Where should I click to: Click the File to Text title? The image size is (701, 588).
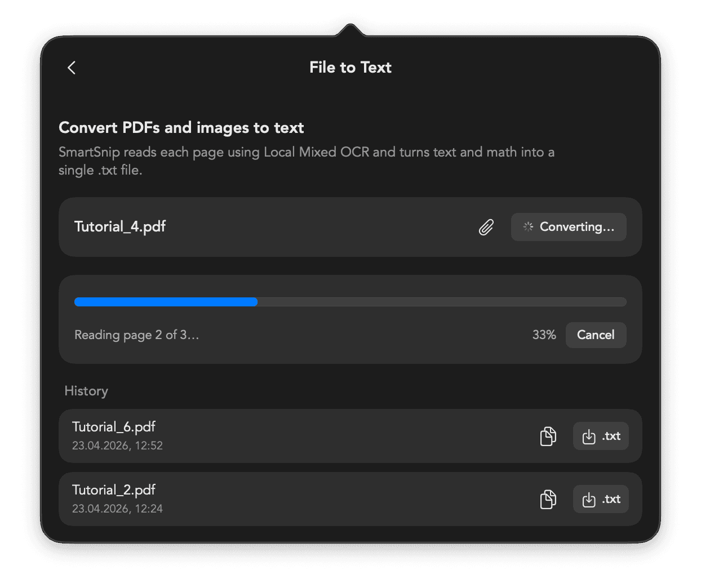click(x=350, y=68)
